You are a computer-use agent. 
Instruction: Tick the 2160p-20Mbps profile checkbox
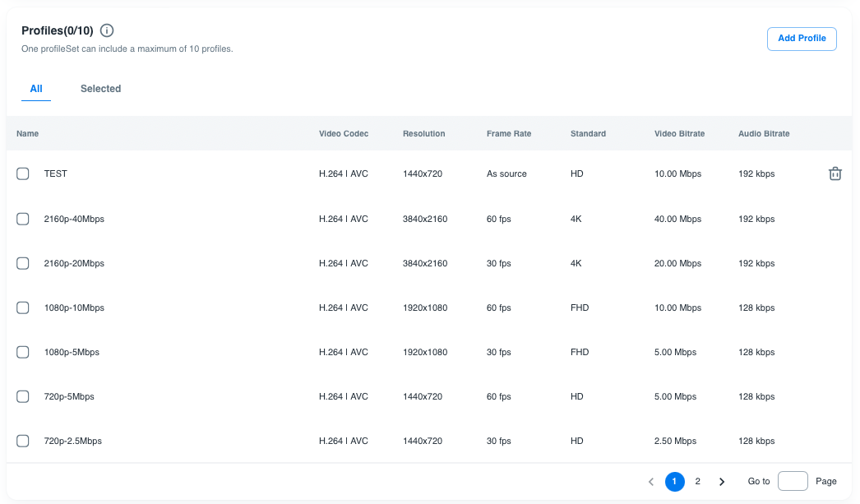23,263
